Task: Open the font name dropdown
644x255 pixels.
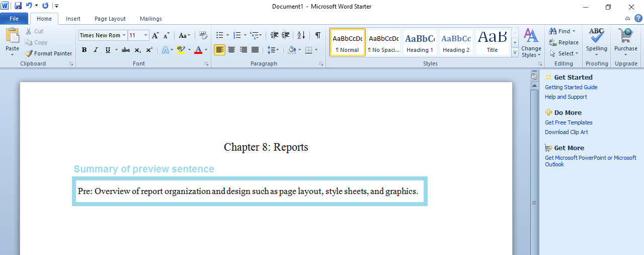Action: pos(124,35)
